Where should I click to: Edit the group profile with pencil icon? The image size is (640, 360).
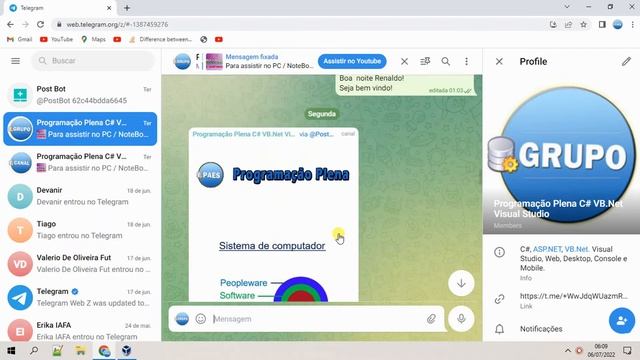click(626, 61)
